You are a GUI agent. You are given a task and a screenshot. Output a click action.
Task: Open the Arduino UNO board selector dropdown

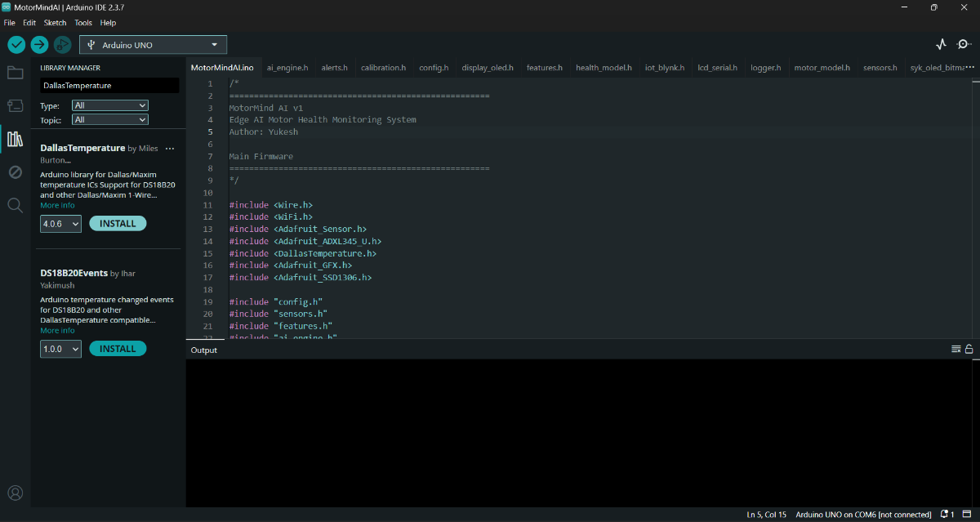pyautogui.click(x=153, y=45)
